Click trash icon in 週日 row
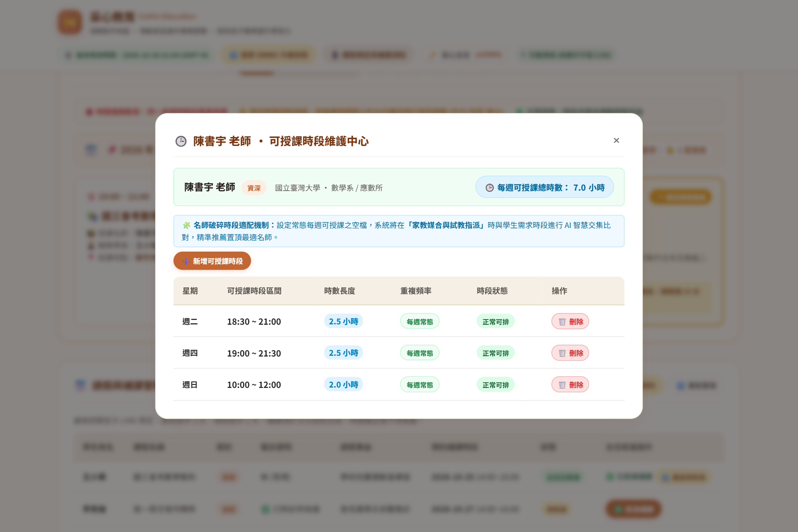This screenshot has width=798, height=532. click(562, 385)
